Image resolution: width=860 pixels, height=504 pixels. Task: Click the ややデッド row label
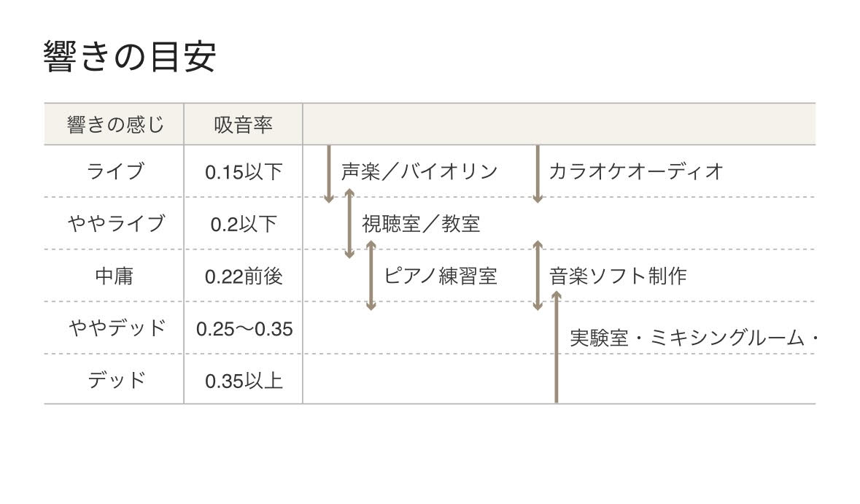117,327
